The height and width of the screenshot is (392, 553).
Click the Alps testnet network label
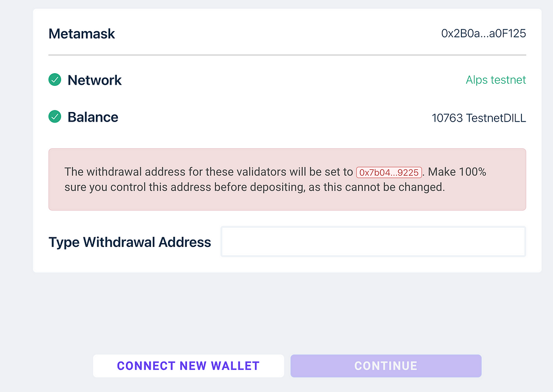click(496, 80)
